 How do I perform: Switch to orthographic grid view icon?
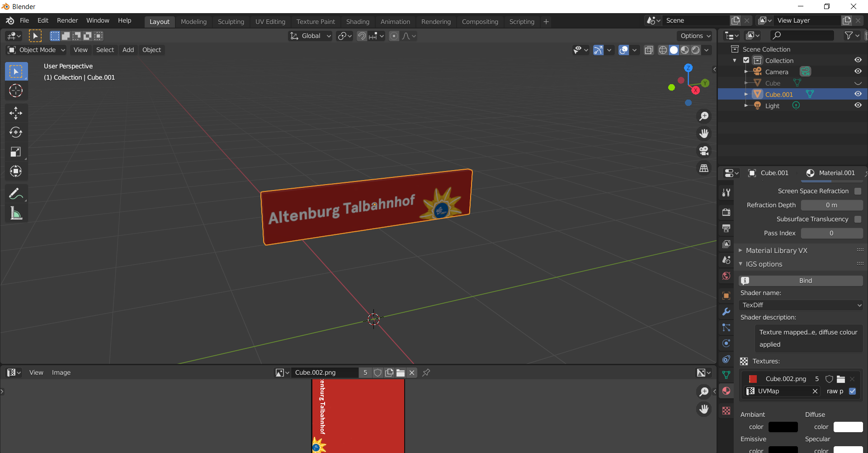click(x=704, y=168)
